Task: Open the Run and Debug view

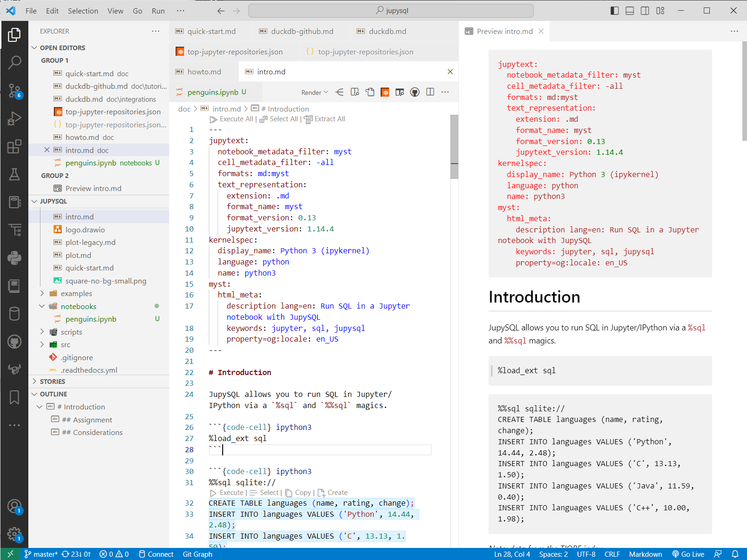Action: click(x=14, y=119)
